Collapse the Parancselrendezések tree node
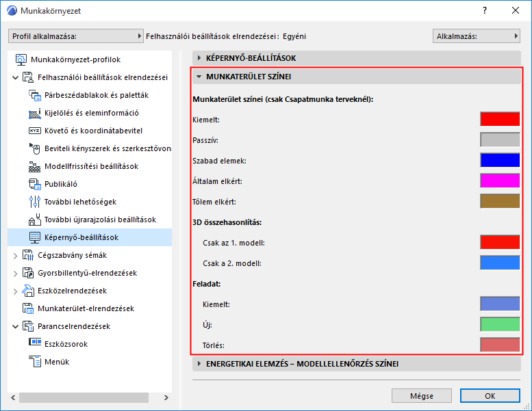Viewport: 532px width, 411px height. (x=15, y=327)
